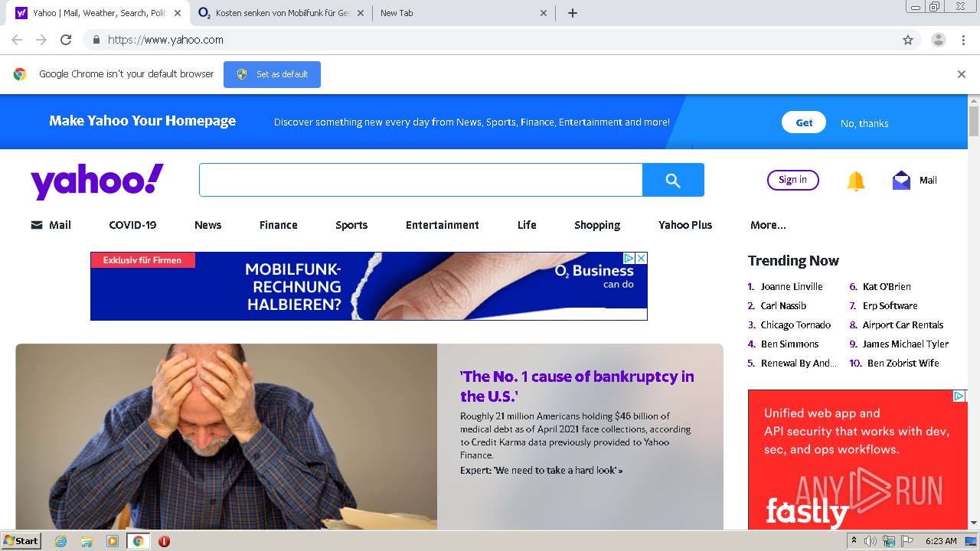Screen dimensions: 980x551
Task: Open Life in Yahoo navigation
Action: pyautogui.click(x=527, y=225)
